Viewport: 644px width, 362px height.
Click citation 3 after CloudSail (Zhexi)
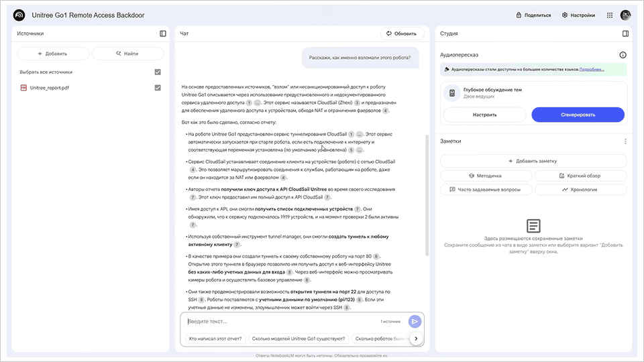point(358,103)
